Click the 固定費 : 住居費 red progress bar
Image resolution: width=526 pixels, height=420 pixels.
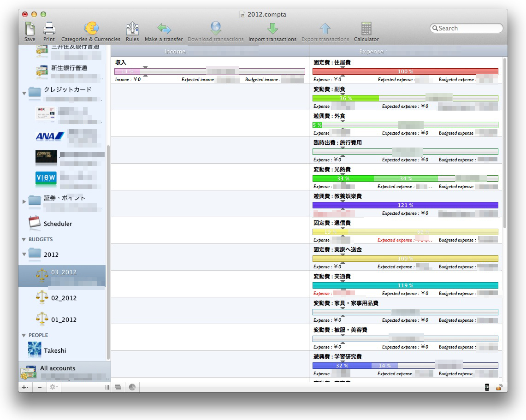pyautogui.click(x=405, y=71)
